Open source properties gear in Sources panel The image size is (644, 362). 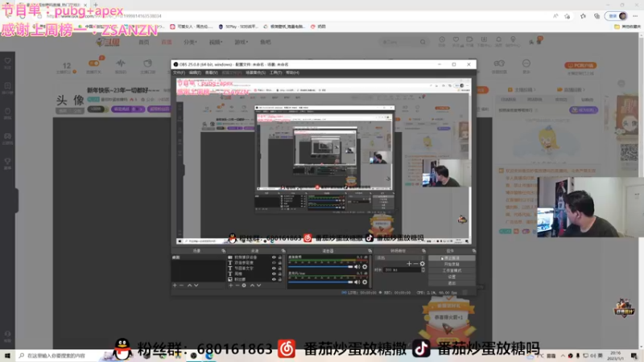point(244,286)
